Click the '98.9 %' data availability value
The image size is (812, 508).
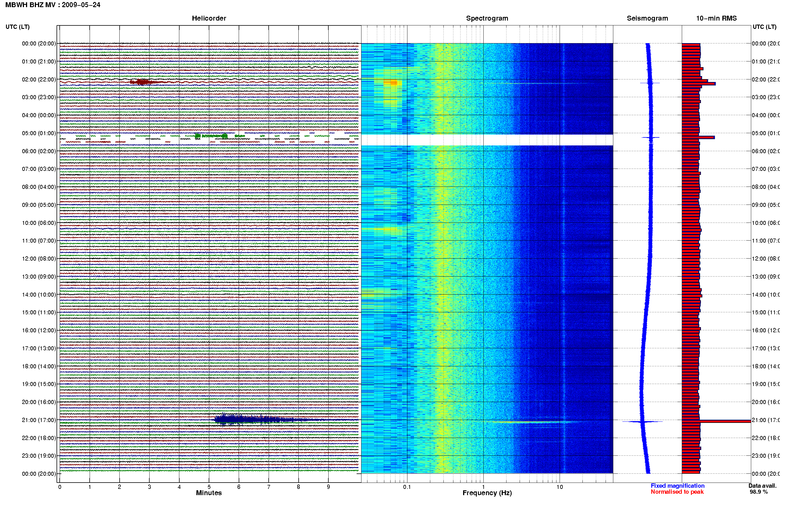point(759,492)
